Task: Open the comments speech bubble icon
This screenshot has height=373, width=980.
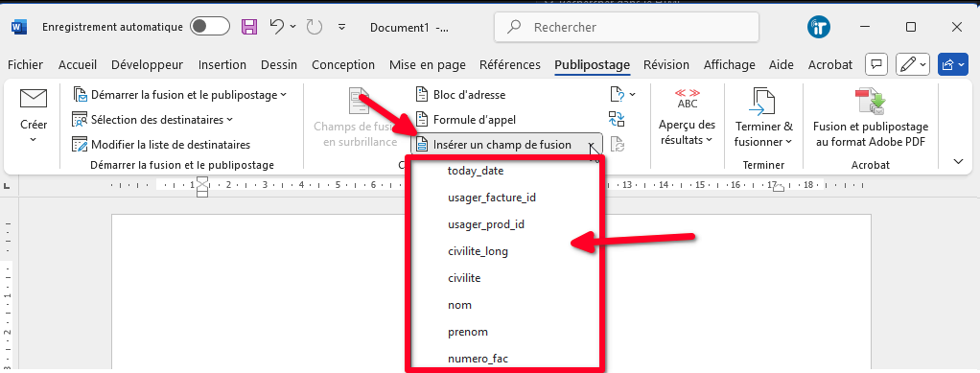Action: point(876,64)
